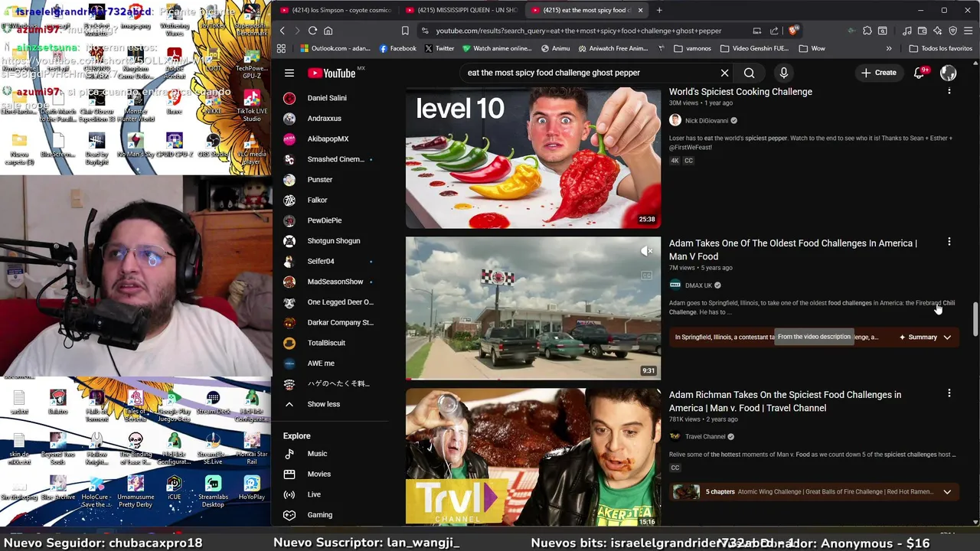Open the browser main menu
The height and width of the screenshot is (551, 980).
click(x=969, y=31)
